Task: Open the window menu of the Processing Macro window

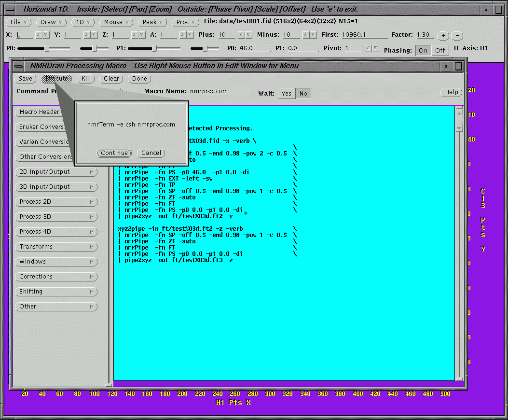Action: (19, 66)
